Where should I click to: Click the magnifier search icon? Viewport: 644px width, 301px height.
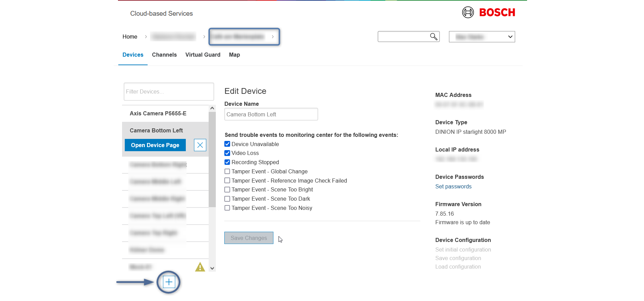433,37
